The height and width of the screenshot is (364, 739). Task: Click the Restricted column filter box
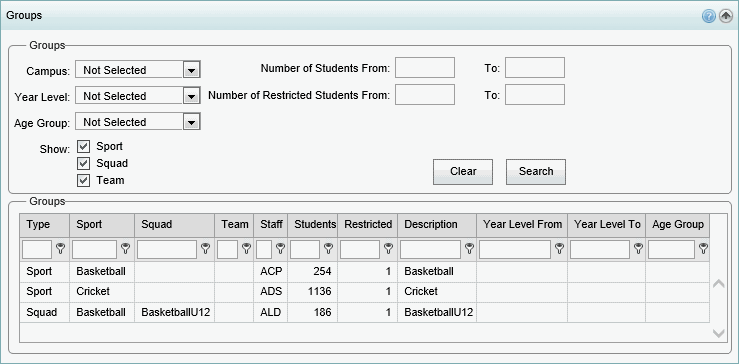(x=360, y=249)
